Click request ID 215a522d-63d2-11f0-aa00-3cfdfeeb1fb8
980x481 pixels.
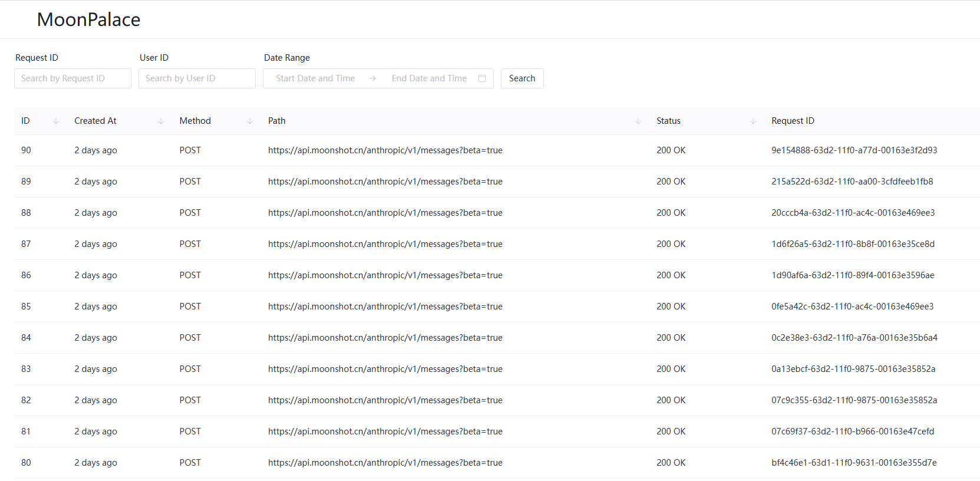coord(852,182)
